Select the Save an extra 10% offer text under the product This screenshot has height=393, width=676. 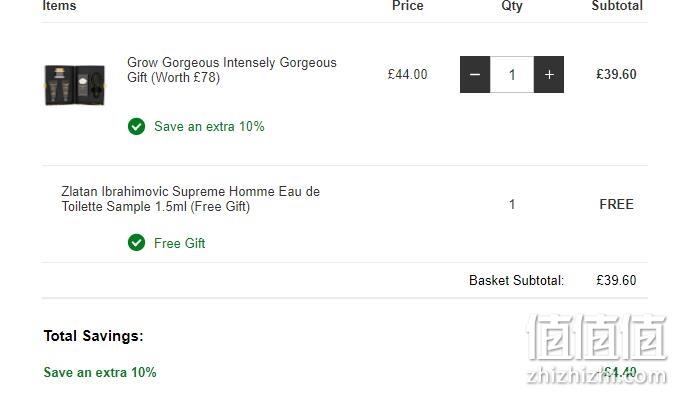209,127
